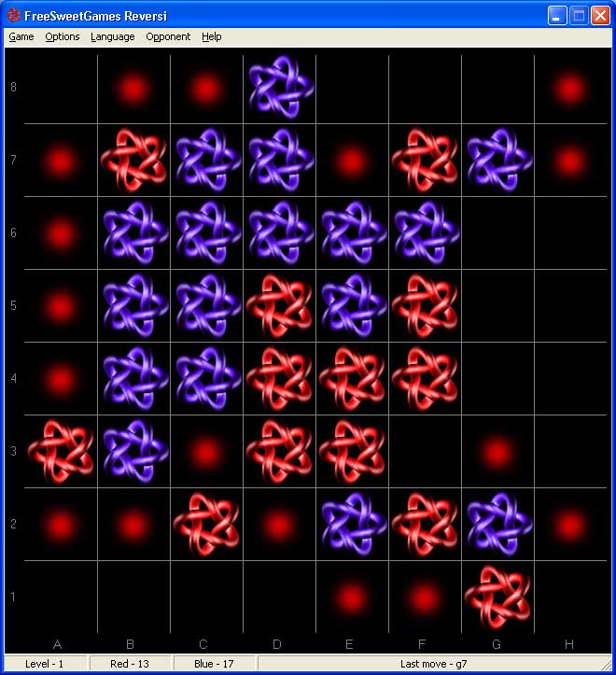Viewport: 616px width, 675px height.
Task: Open the Options menu
Action: click(63, 36)
